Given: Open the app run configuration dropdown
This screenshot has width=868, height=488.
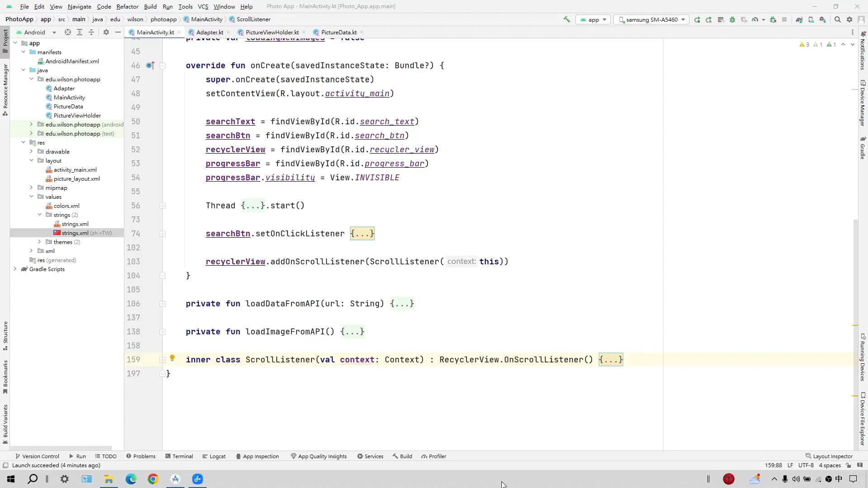Looking at the screenshot, I should coord(593,19).
